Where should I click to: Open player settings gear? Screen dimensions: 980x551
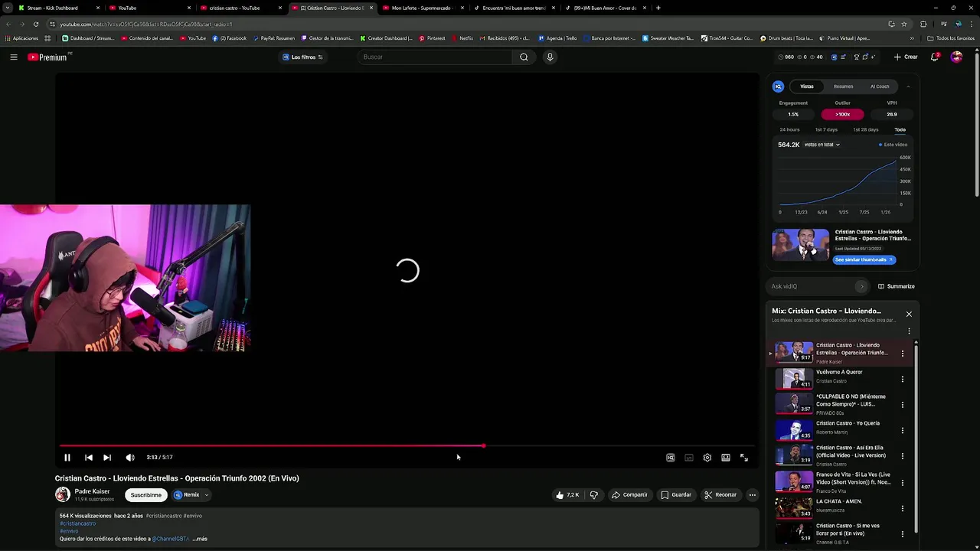pyautogui.click(x=707, y=458)
